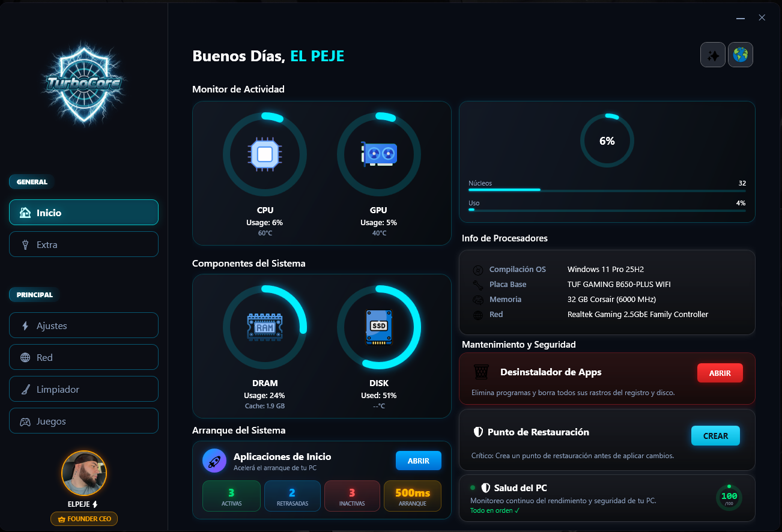The height and width of the screenshot is (532, 782).
Task: Click the TurboCore shield logo
Action: [x=84, y=85]
